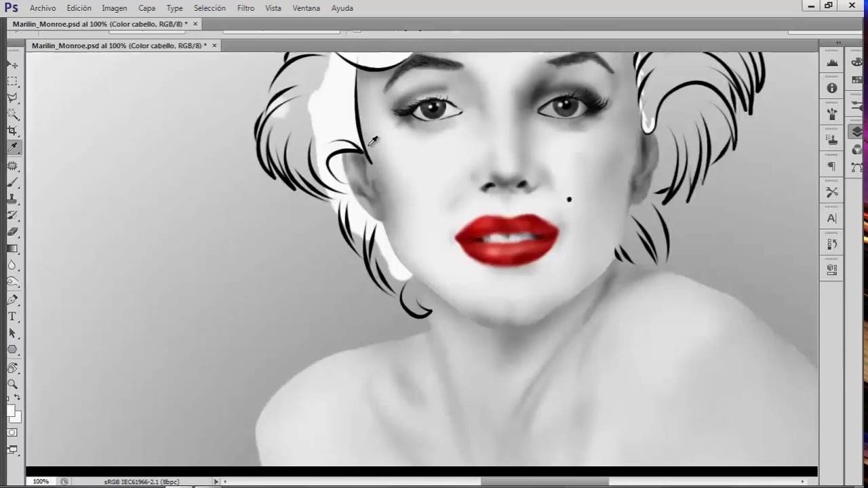Open the Paragraph panel
Image resolution: width=868 pixels, height=488 pixels.
(x=832, y=166)
